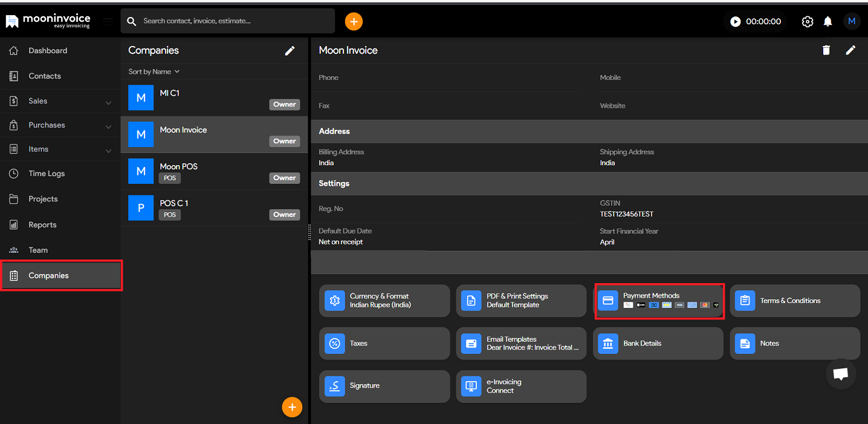This screenshot has height=424, width=868.
Task: Open the user profile avatar M
Action: 852,21
